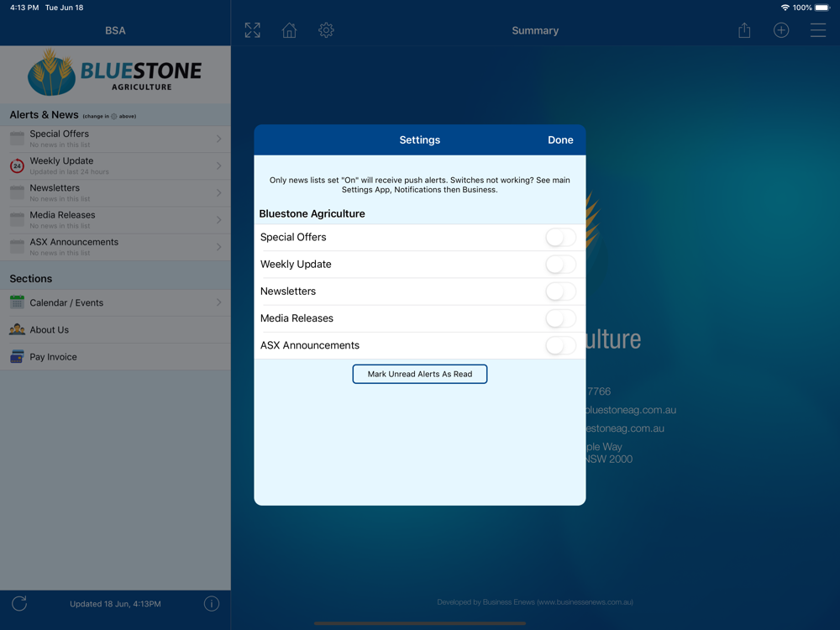Open Media Releases news list
The width and height of the screenshot is (840, 630).
tap(115, 219)
